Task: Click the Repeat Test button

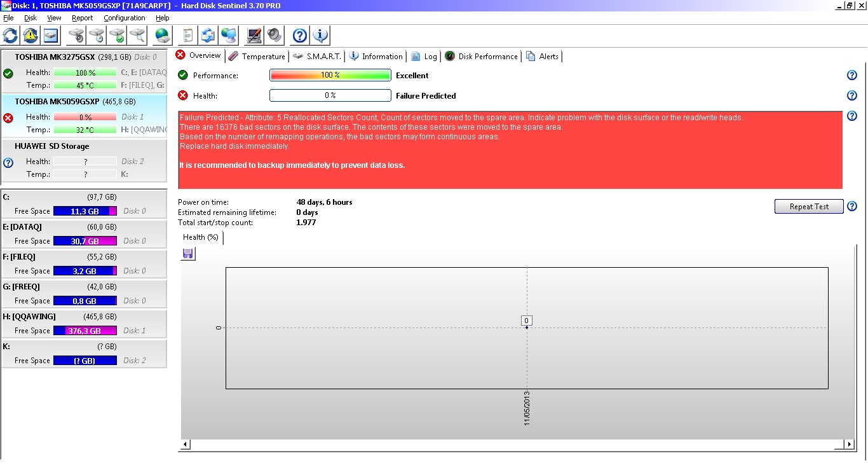Action: 809,207
